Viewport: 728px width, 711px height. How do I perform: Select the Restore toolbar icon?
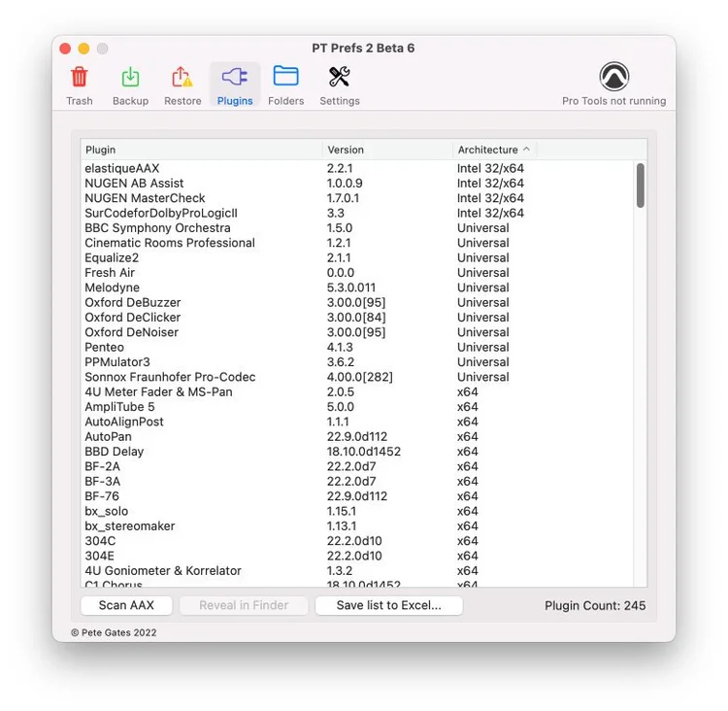pos(182,77)
